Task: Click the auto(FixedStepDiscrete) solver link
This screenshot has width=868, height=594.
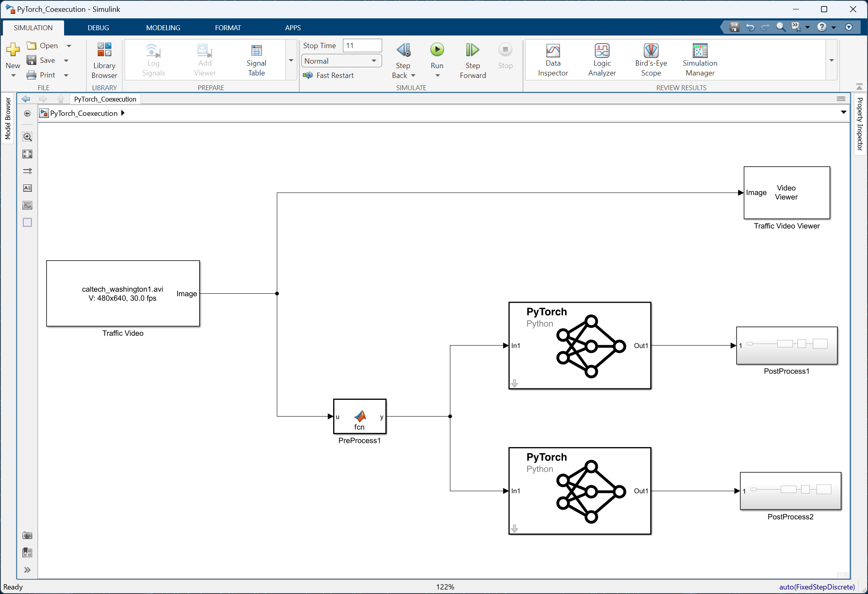Action: [x=817, y=587]
